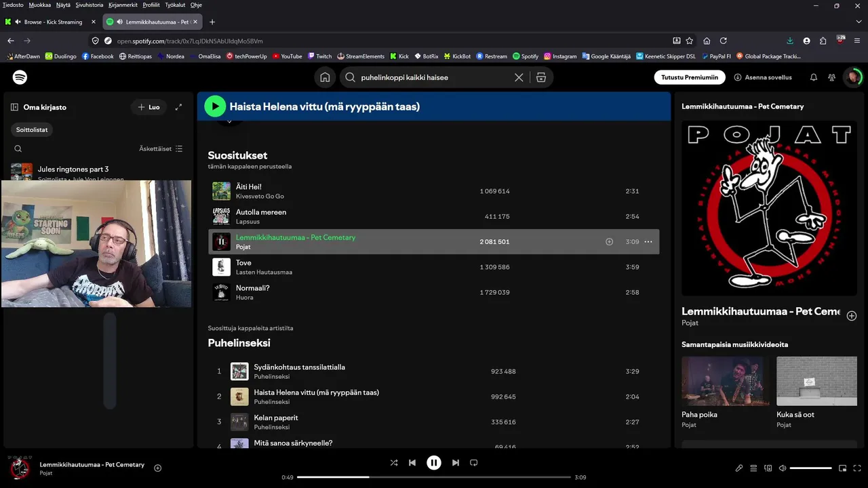Open the browser hamburger application menu
This screenshot has width=868, height=488.
tap(857, 41)
